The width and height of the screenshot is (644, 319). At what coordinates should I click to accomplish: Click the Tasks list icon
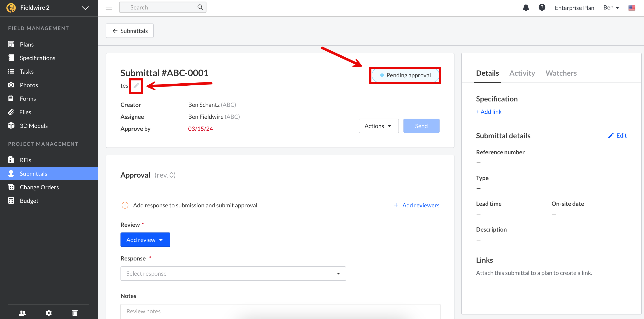pos(11,71)
